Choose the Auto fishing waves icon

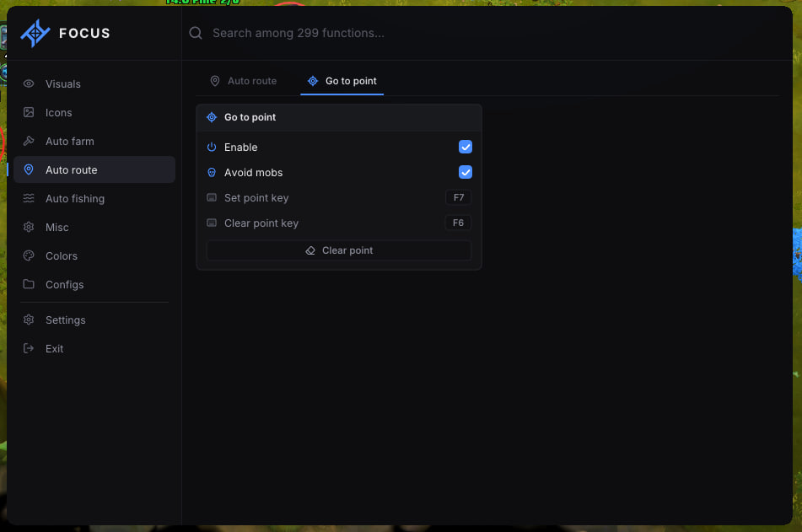coord(29,198)
